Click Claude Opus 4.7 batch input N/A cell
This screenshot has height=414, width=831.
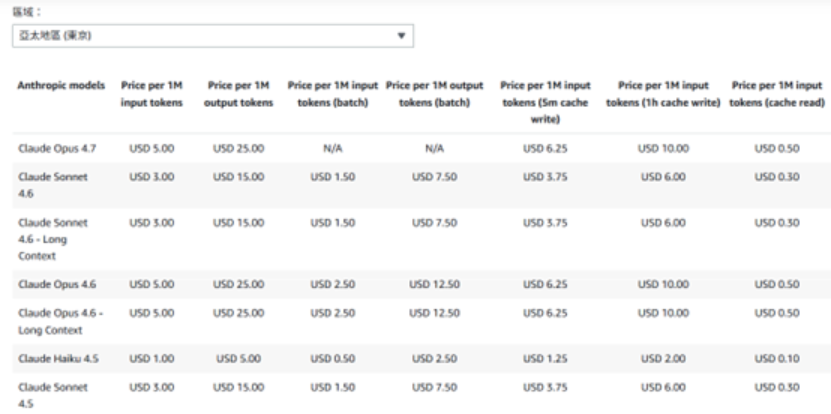coord(333,148)
